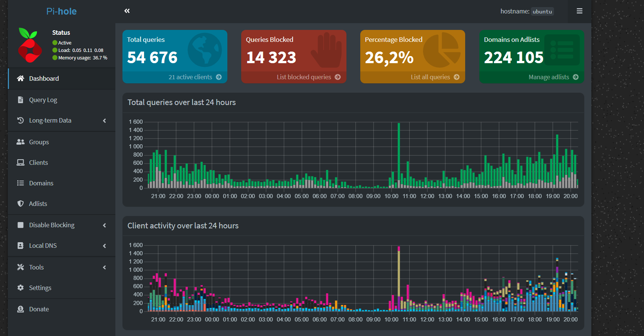Click arrow icon beside List blocked queries
The width and height of the screenshot is (644, 336).
(337, 77)
